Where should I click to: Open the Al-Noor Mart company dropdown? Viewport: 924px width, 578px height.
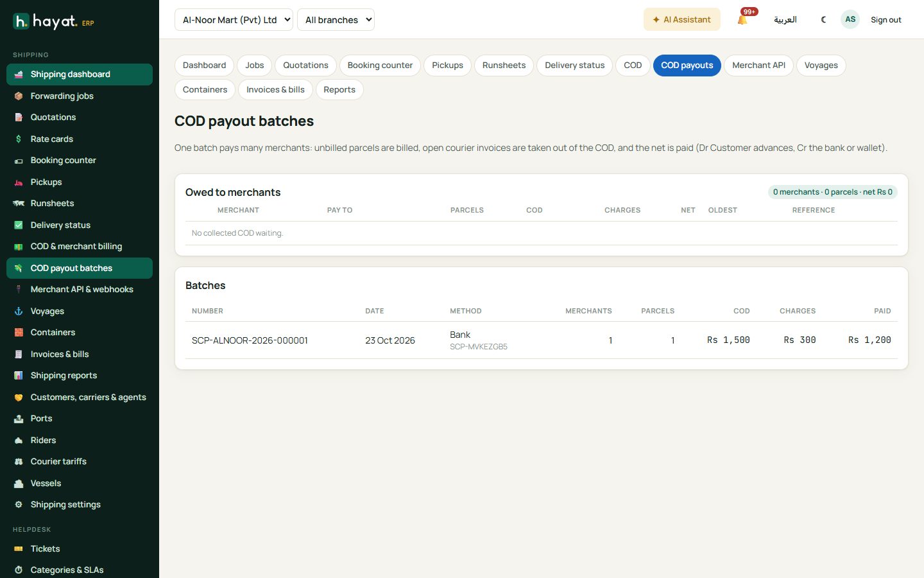pyautogui.click(x=234, y=19)
